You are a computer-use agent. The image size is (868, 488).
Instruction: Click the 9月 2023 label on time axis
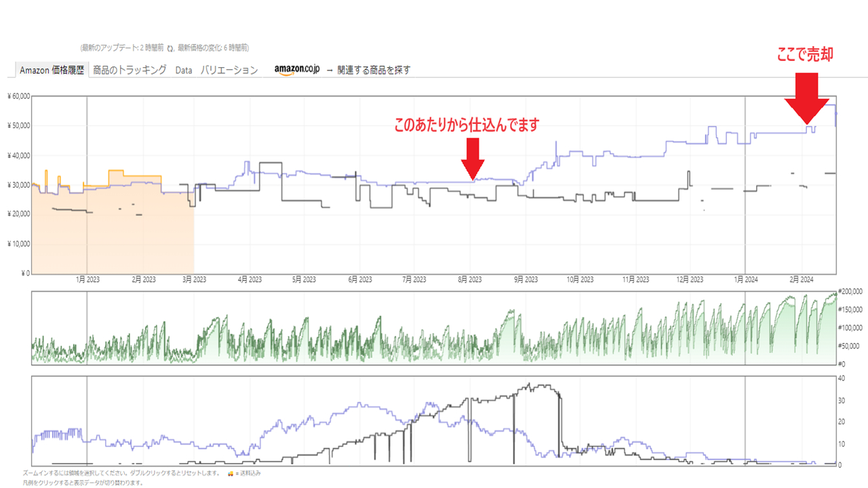524,279
